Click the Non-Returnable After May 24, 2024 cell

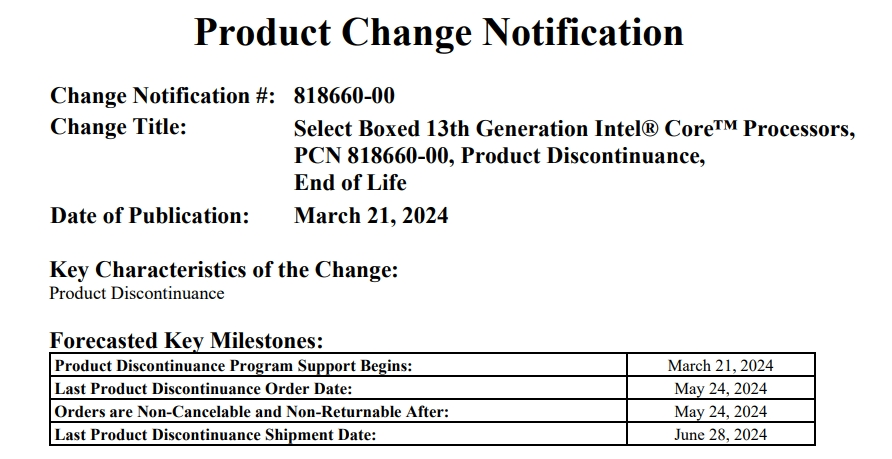pos(721,411)
